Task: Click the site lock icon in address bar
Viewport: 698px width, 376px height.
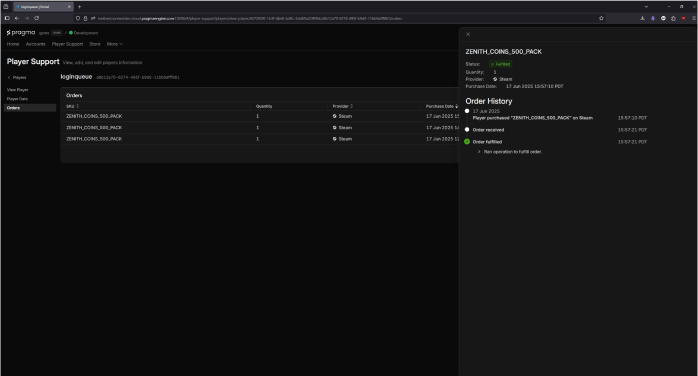Action: click(85, 18)
